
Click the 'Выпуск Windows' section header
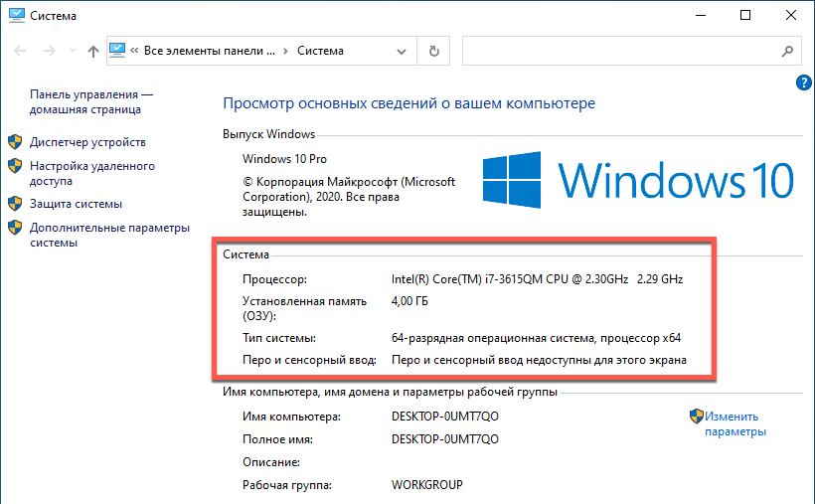coord(268,134)
